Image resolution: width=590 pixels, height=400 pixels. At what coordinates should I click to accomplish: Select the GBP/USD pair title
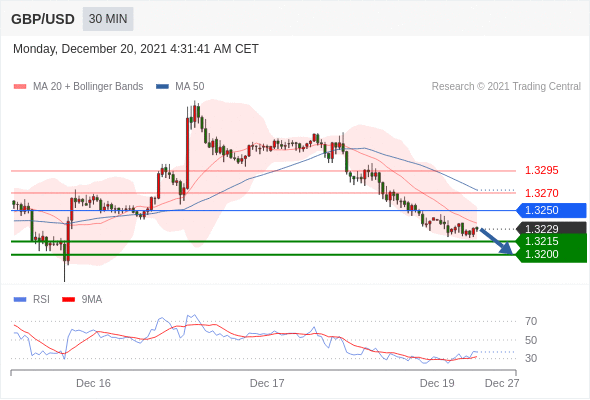pyautogui.click(x=43, y=19)
